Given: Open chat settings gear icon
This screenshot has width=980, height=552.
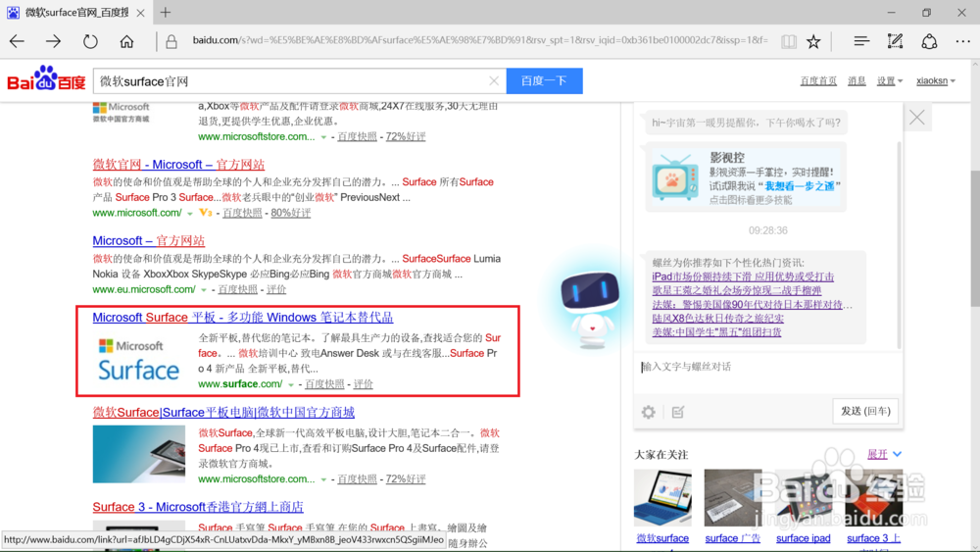Looking at the screenshot, I should [648, 412].
